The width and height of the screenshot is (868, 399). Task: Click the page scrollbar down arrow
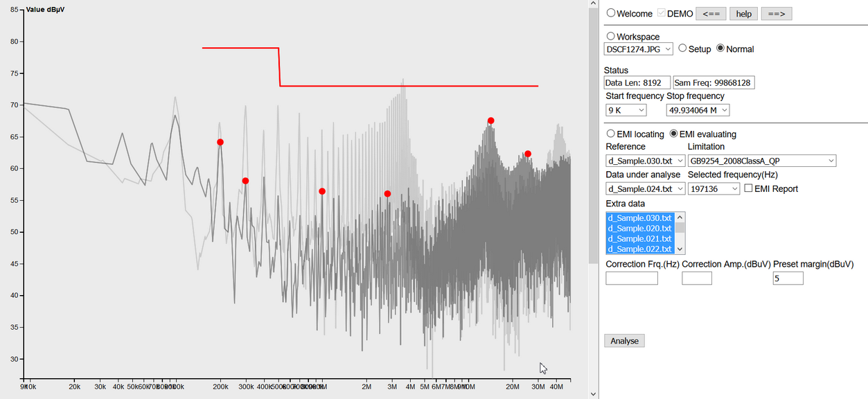593,393
